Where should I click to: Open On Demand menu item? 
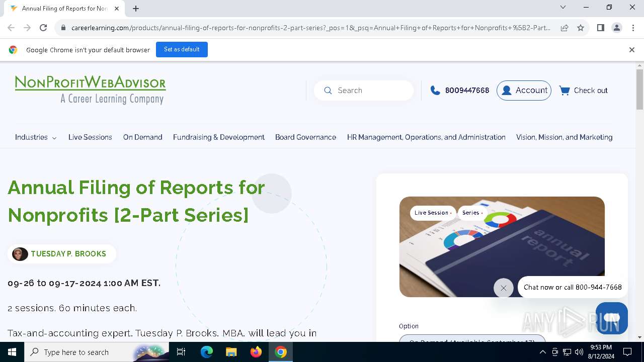click(143, 137)
